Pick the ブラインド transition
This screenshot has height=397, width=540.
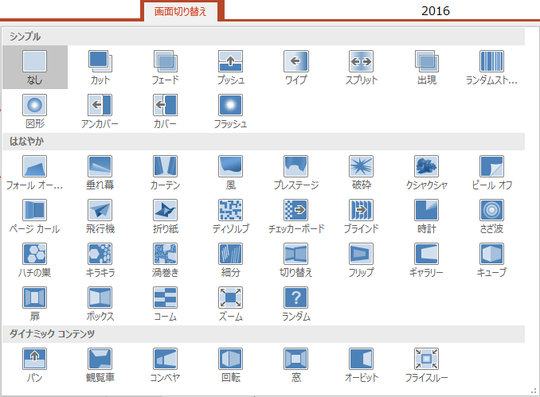[361, 216]
